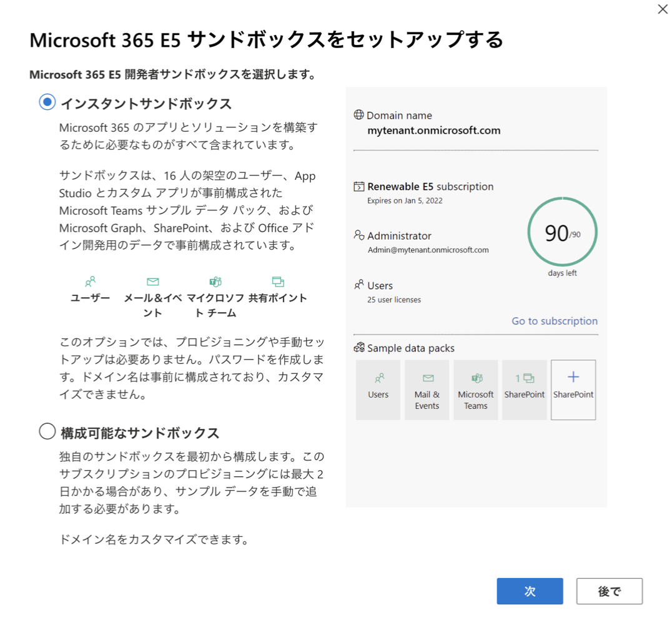Click the Users icon above 25 user licenses
Image resolution: width=672 pixels, height=628 pixels.
pyautogui.click(x=358, y=285)
